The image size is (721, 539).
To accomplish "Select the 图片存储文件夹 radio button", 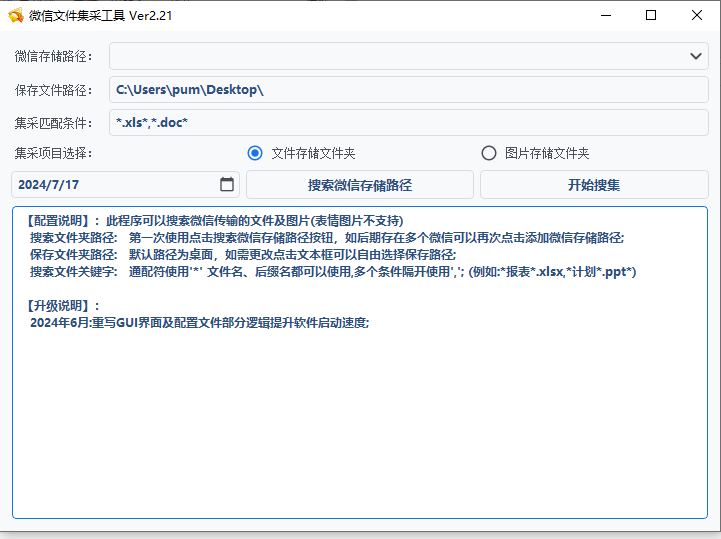I will [x=489, y=153].
